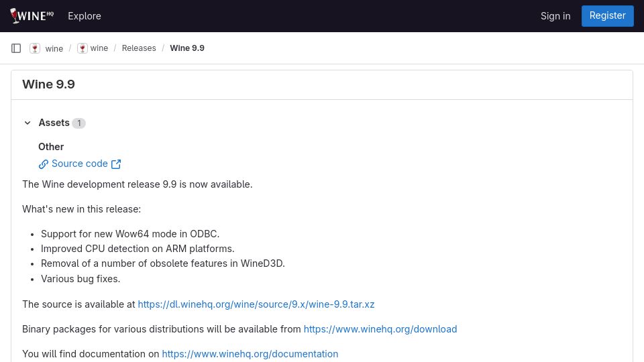The image size is (644, 362).
Task: Click text 'Removal of a number of obsolete features'
Action: pyautogui.click(x=135, y=263)
